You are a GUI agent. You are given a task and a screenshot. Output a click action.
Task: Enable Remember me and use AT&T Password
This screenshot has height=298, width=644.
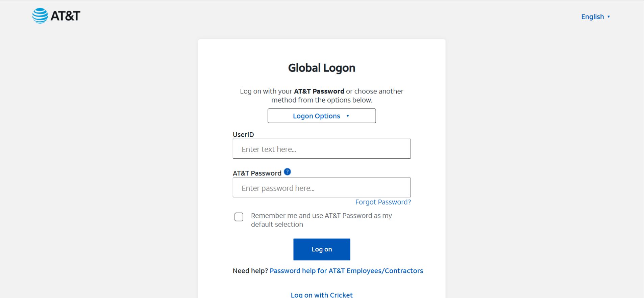[x=239, y=217]
